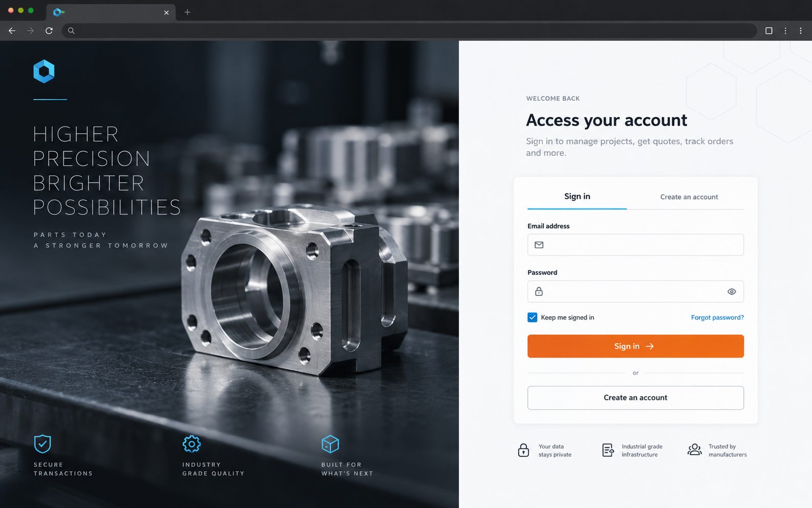The width and height of the screenshot is (812, 508).
Task: Close the current browser tab
Action: 166,12
